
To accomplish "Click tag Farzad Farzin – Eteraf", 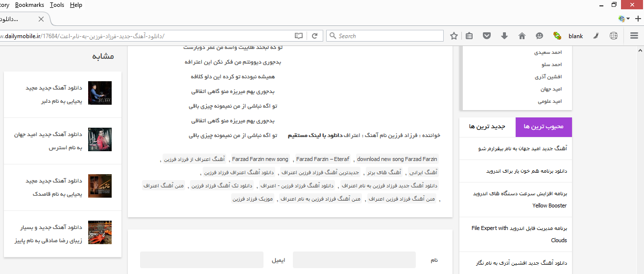I will [323, 159].
